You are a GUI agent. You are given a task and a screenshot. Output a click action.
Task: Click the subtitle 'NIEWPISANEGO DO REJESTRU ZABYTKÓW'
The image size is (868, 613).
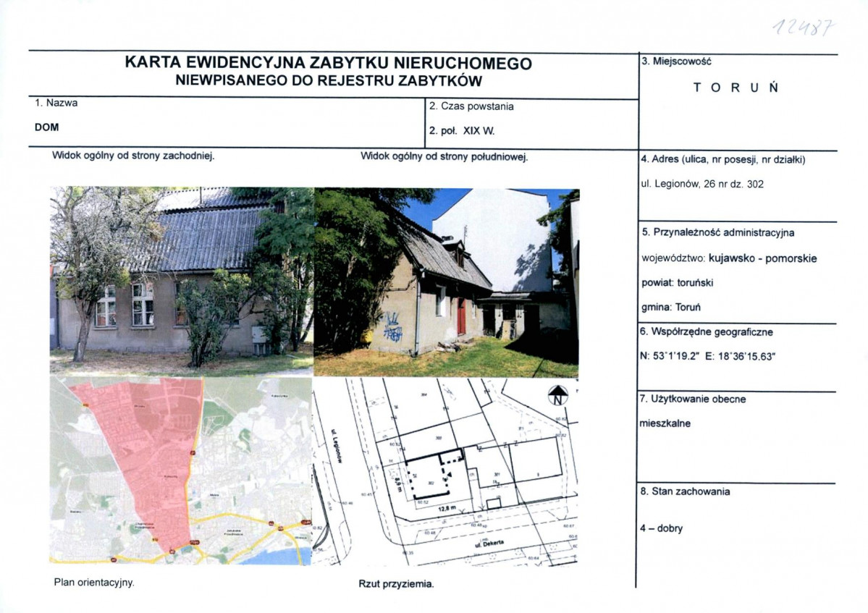click(329, 81)
